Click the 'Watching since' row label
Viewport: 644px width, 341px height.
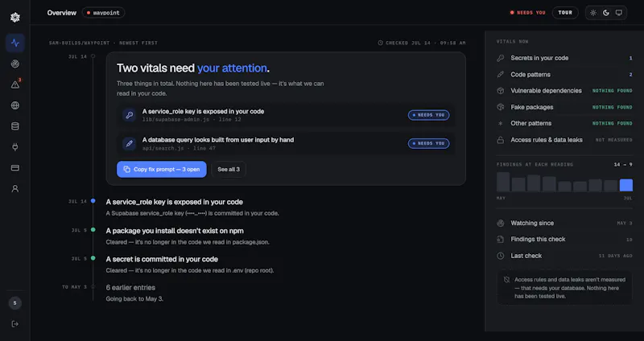click(532, 224)
